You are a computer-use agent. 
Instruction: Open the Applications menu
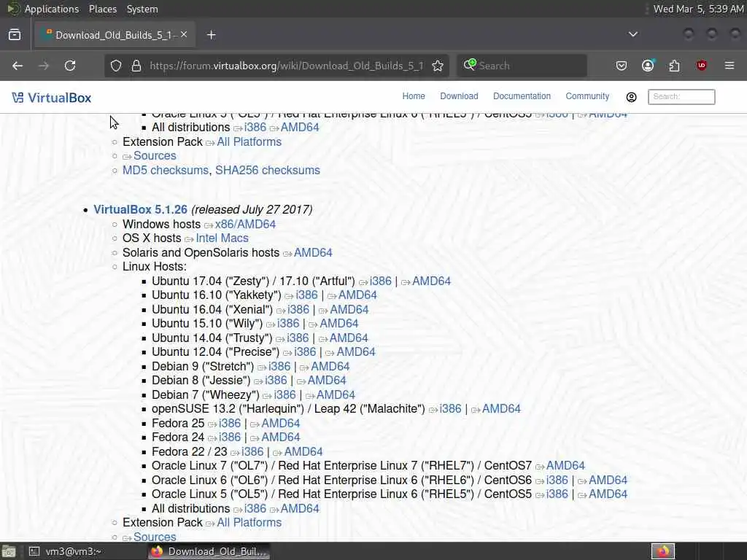(x=52, y=9)
